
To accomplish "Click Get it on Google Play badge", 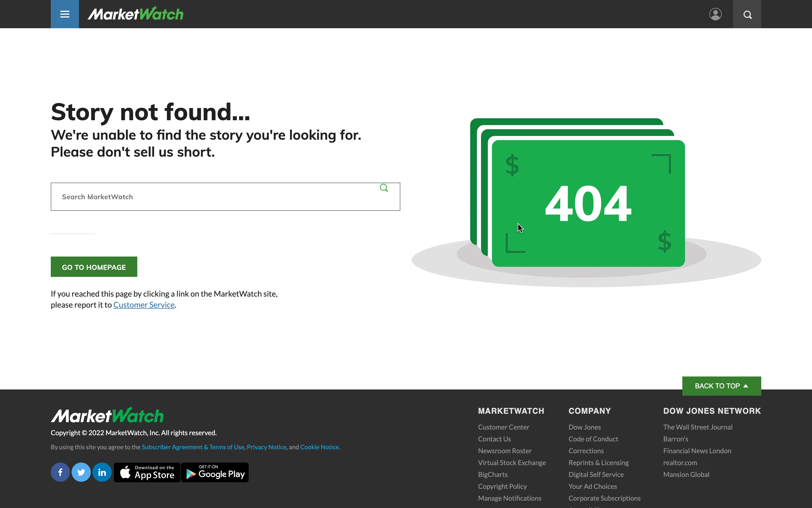I will click(x=215, y=472).
